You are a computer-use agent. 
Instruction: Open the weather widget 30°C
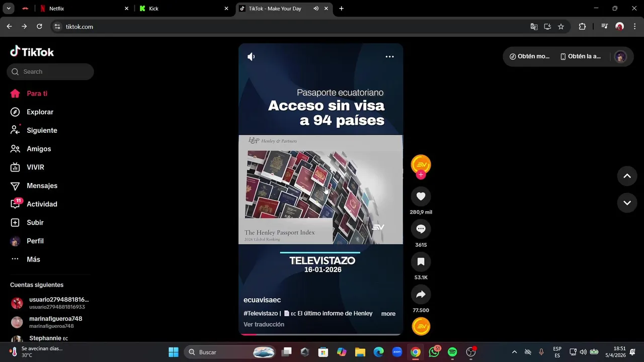35,352
